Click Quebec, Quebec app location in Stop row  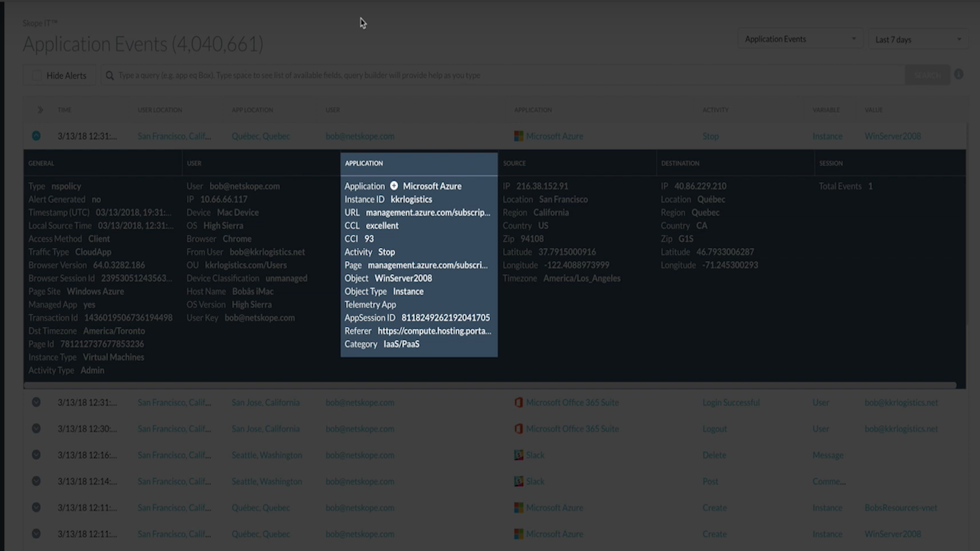coord(260,136)
